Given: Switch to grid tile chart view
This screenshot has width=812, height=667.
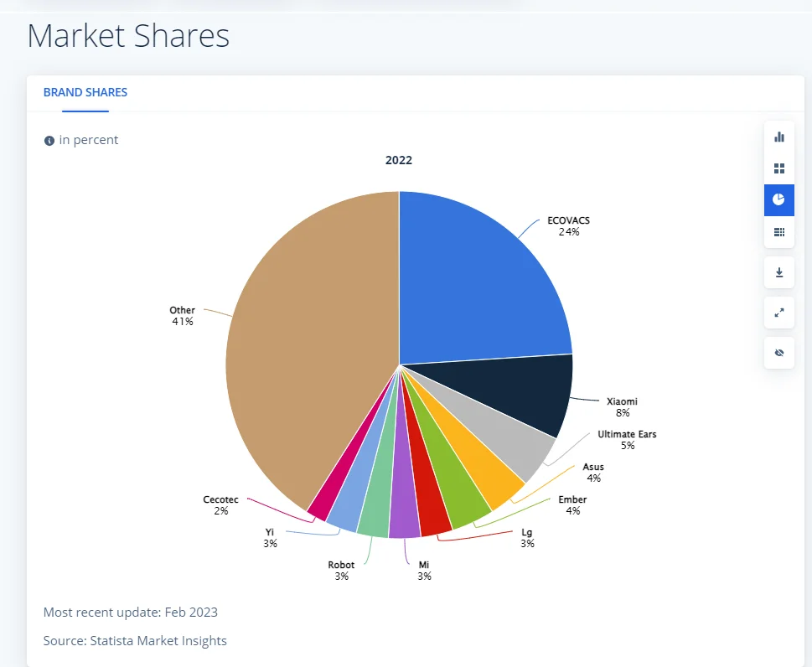Looking at the screenshot, I should click(778, 168).
